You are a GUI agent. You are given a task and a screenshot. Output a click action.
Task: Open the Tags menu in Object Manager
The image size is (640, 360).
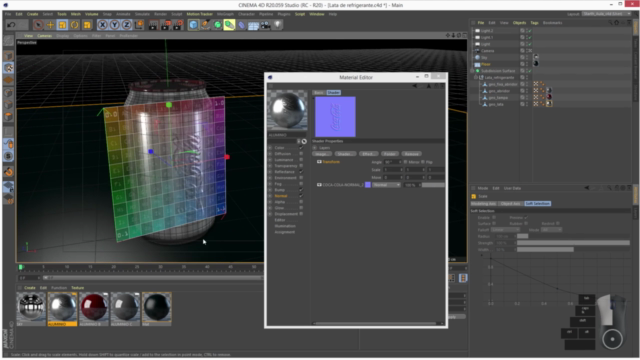(x=534, y=23)
